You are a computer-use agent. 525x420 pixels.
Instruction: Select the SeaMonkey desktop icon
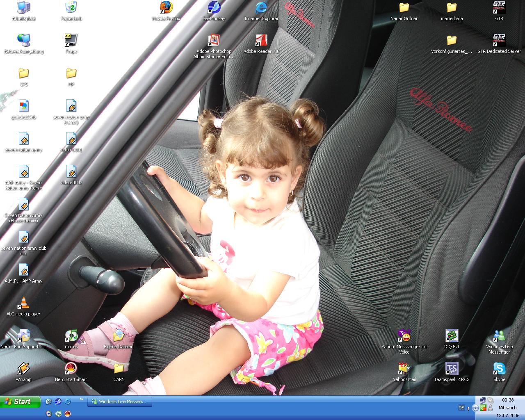pyautogui.click(x=214, y=8)
